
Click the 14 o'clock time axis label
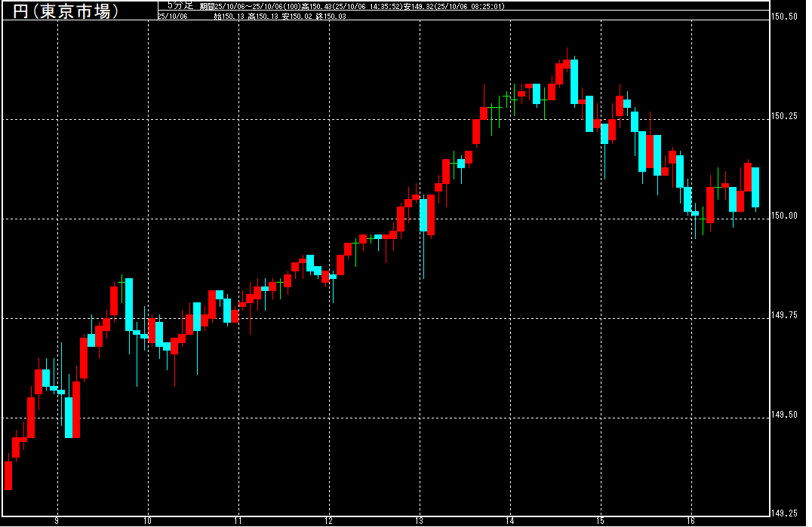click(510, 521)
